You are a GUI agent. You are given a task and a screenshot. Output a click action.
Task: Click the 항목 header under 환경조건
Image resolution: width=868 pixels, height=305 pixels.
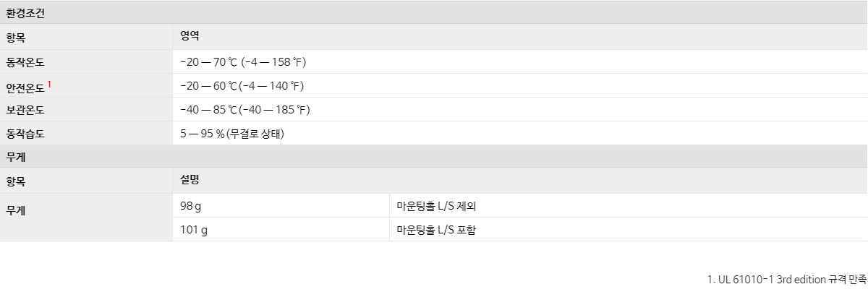click(x=15, y=38)
